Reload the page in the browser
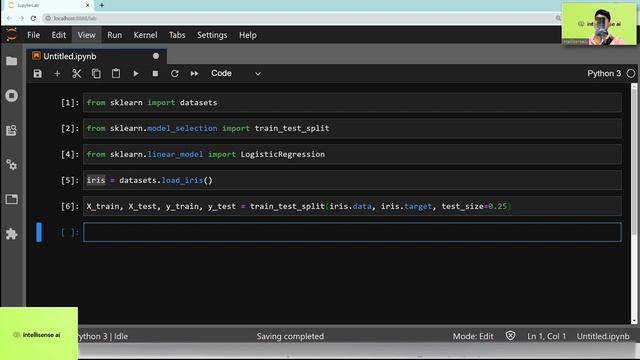The height and width of the screenshot is (360, 640). [x=33, y=18]
